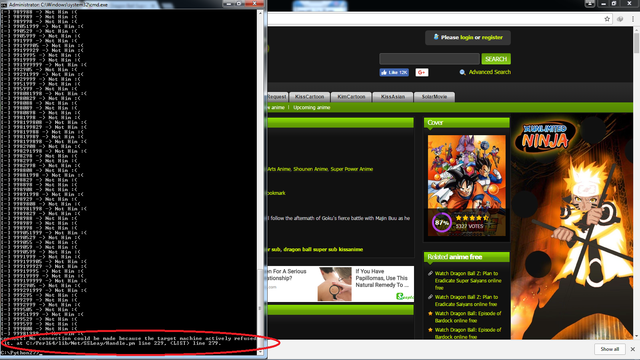Screen dimensions: 640x360
Task: Open the Unlimited Ninja advertisement banner
Action: (571, 227)
